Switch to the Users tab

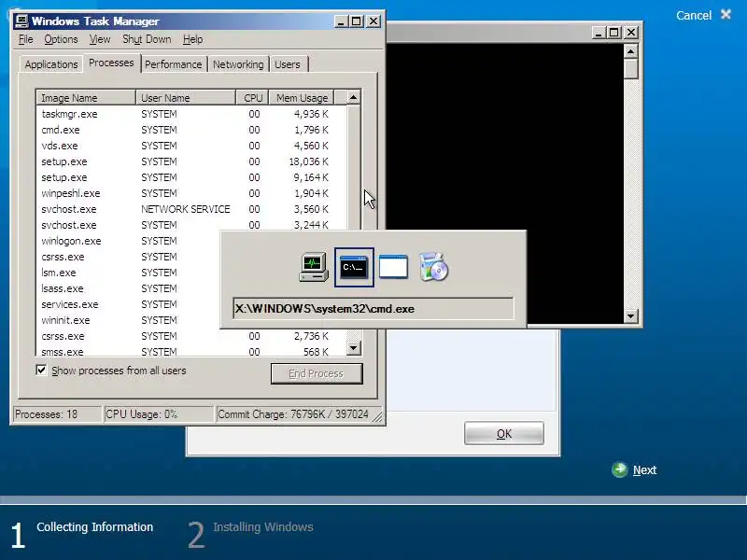[x=288, y=64]
